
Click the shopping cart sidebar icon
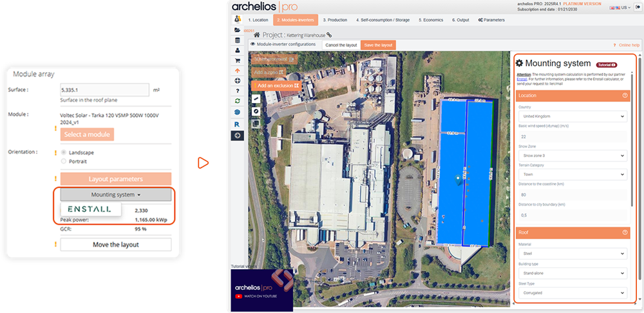[x=237, y=61]
